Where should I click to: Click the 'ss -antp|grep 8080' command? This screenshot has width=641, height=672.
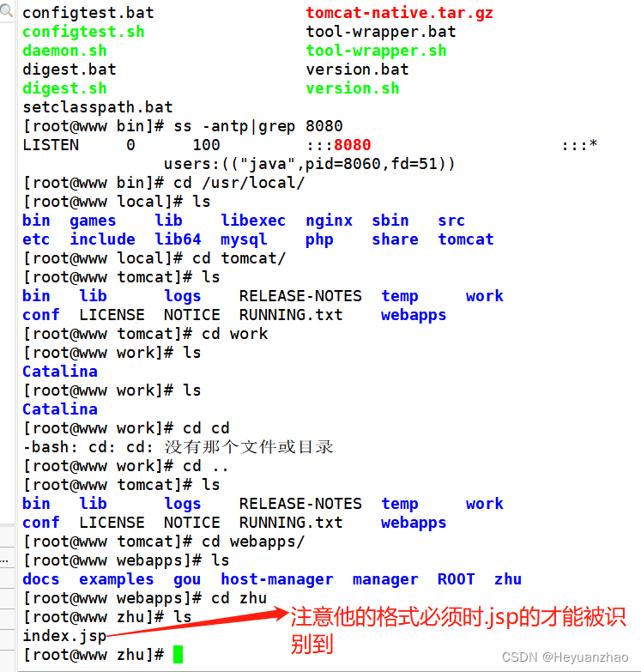(258, 126)
